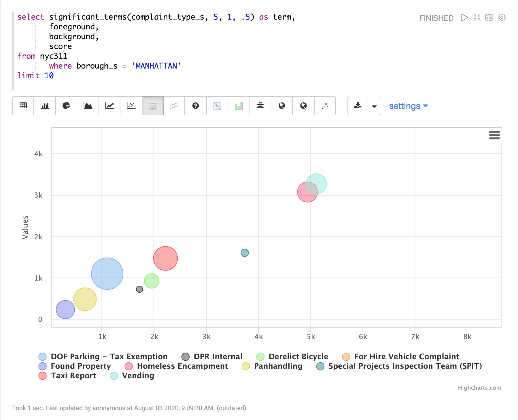Screen dimensions: 518x420
Task: Expand the download options dropdown arrow
Action: tap(374, 106)
